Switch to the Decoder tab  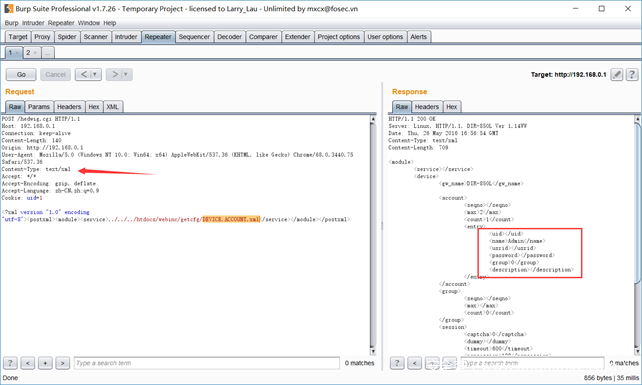[x=229, y=37]
